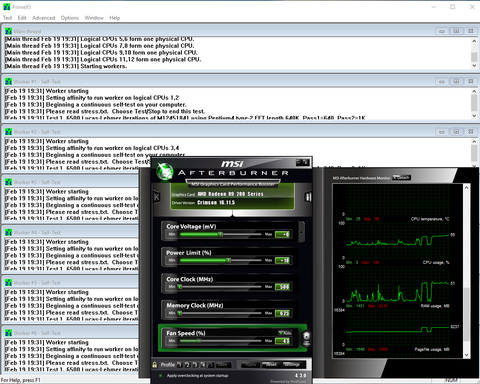
Task: Click scroll-down arrow in Afterburner Hardware Monitor
Action: 466,355
